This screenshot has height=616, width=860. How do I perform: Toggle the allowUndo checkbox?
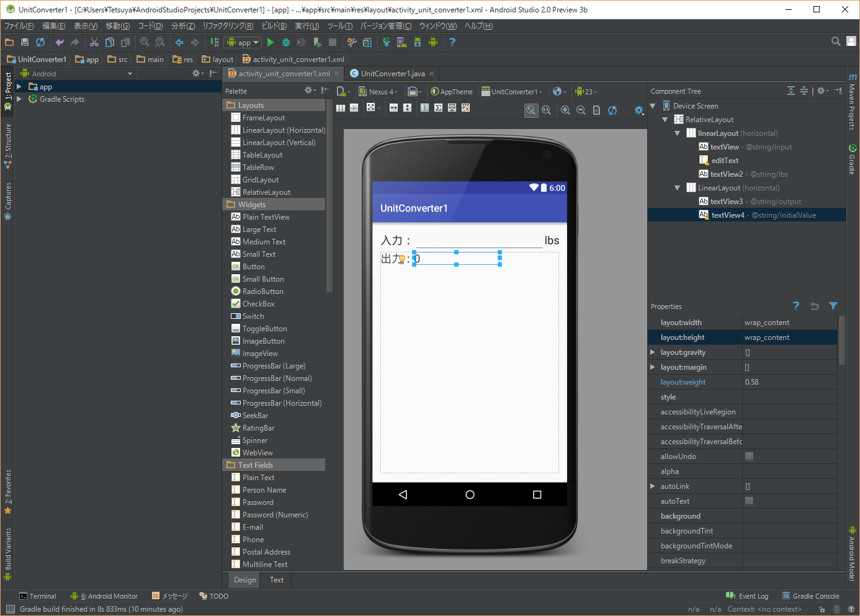pos(749,456)
